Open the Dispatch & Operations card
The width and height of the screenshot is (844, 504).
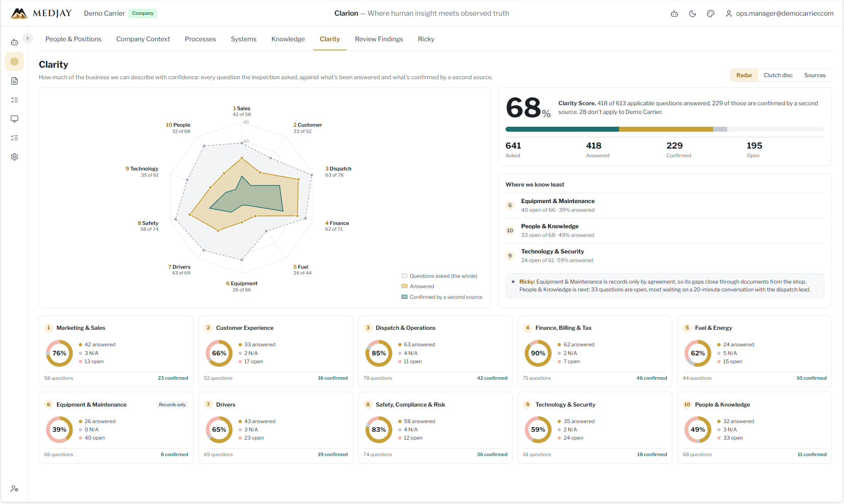coord(435,351)
